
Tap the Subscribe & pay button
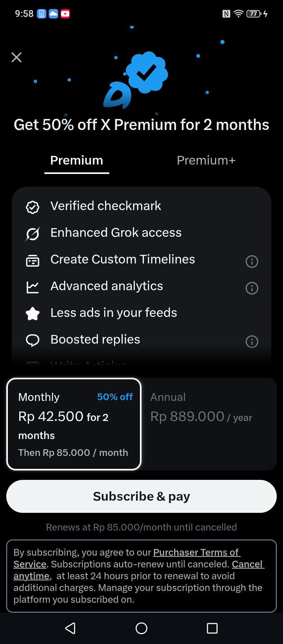[141, 496]
